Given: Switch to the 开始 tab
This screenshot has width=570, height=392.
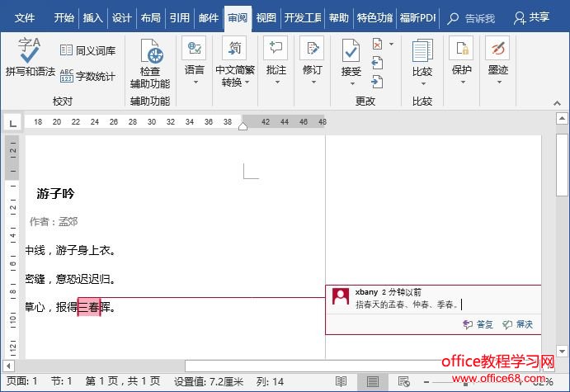Looking at the screenshot, I should pyautogui.click(x=64, y=18).
